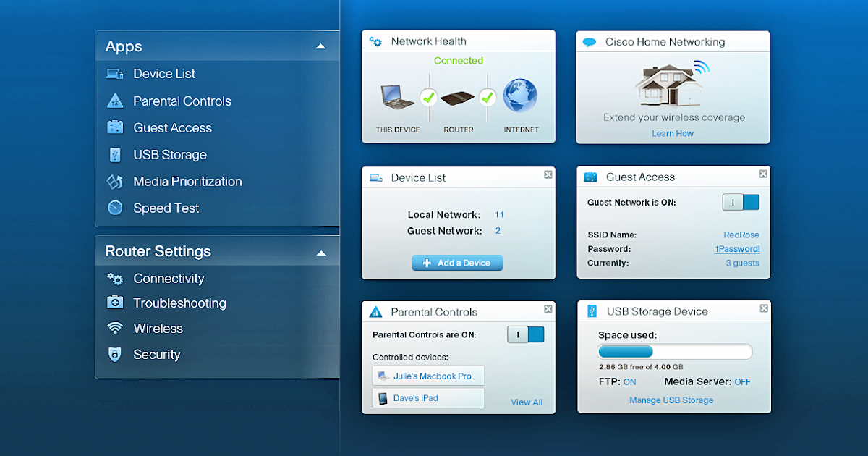The image size is (868, 456).
Task: Click the Add a Device button
Action: click(x=457, y=263)
